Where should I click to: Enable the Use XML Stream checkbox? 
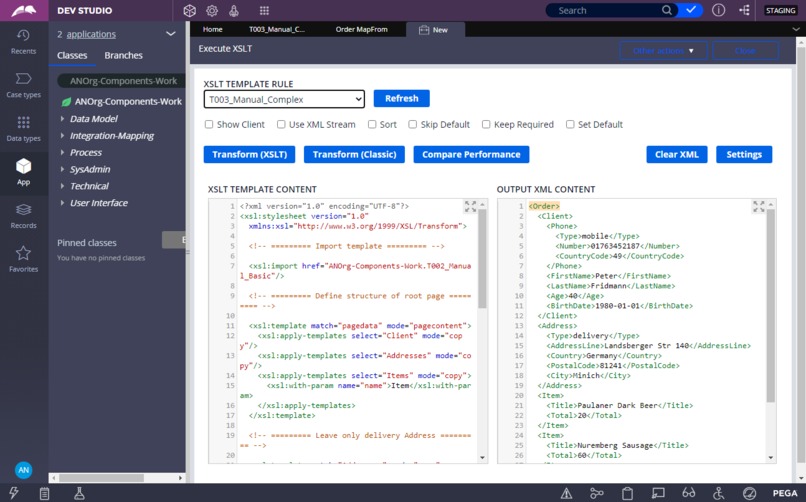[281, 124]
